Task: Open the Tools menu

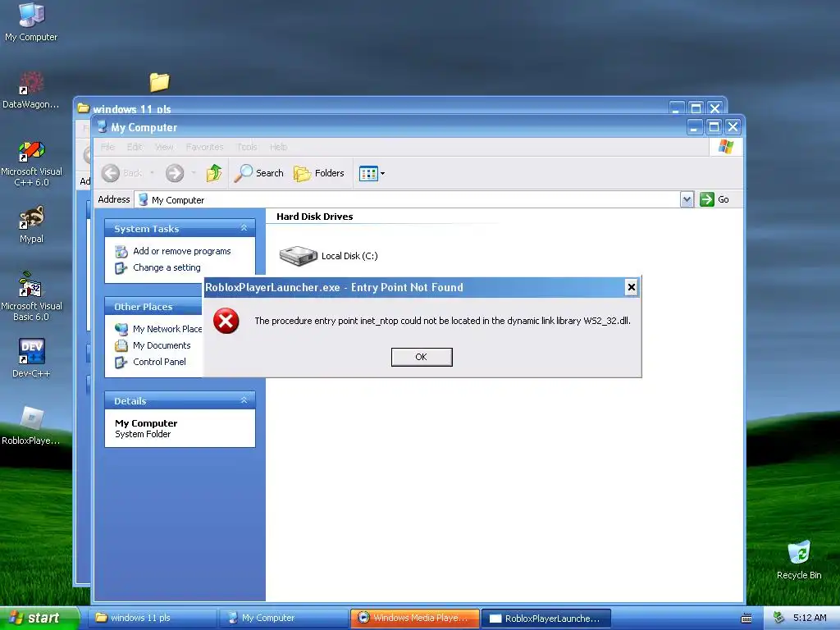Action: click(x=247, y=147)
